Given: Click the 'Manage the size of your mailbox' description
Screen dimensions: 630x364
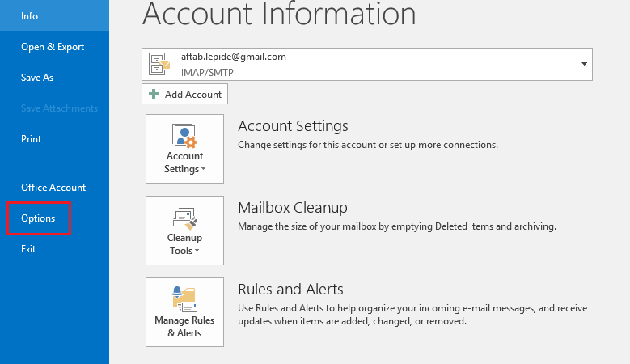Looking at the screenshot, I should (x=397, y=226).
